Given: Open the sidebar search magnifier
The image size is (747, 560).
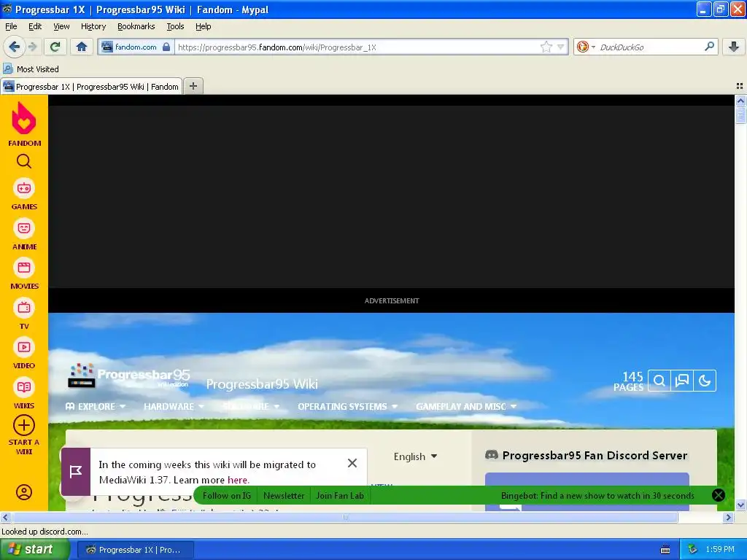Looking at the screenshot, I should point(24,161).
